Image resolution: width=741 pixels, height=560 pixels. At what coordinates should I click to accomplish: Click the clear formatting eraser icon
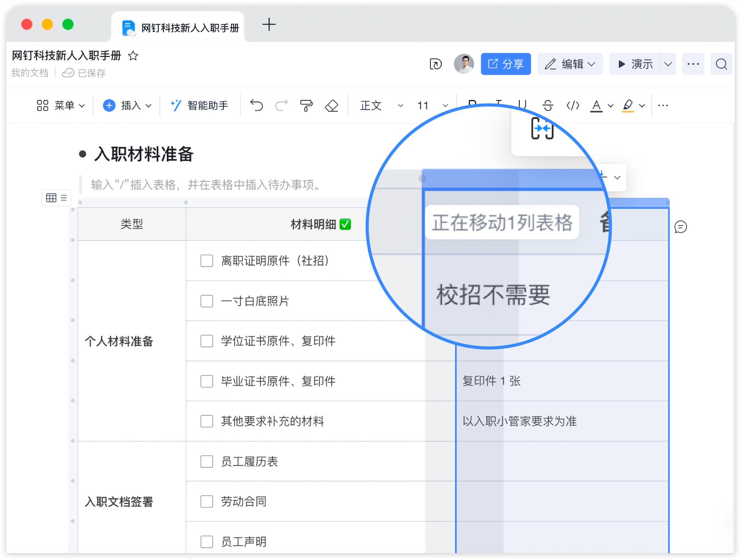click(331, 106)
